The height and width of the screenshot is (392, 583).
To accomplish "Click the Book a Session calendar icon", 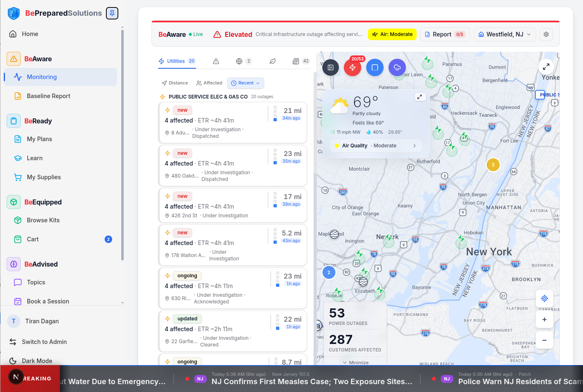I will coord(18,301).
